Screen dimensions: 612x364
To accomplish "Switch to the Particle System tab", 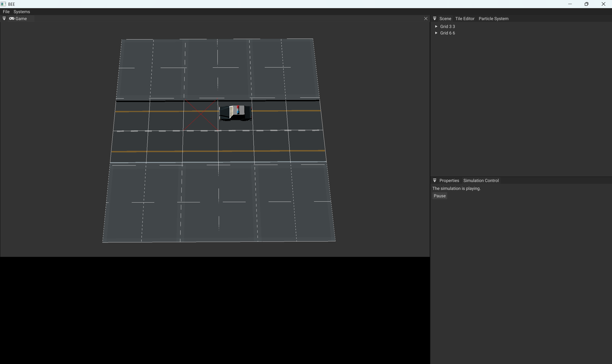I will (x=493, y=19).
